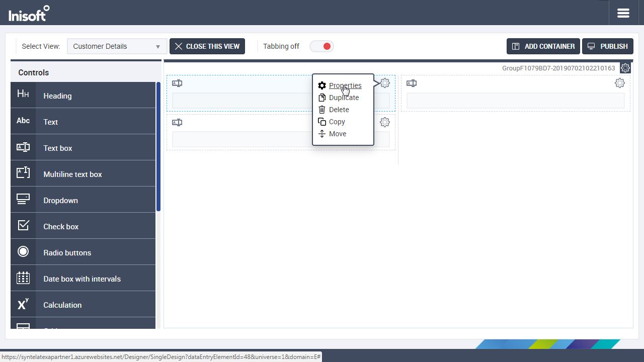This screenshot has width=644, height=362.
Task: Select the Dropdown control label
Action: (60, 200)
